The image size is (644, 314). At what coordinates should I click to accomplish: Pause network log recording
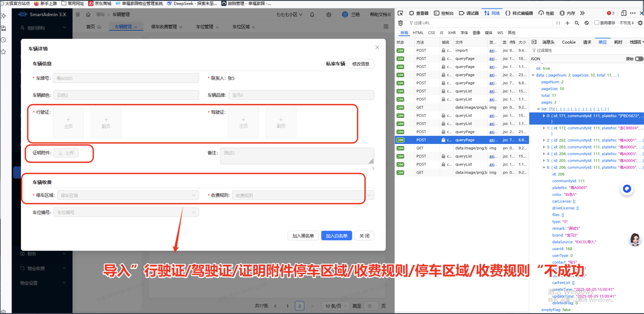[x=558, y=23]
